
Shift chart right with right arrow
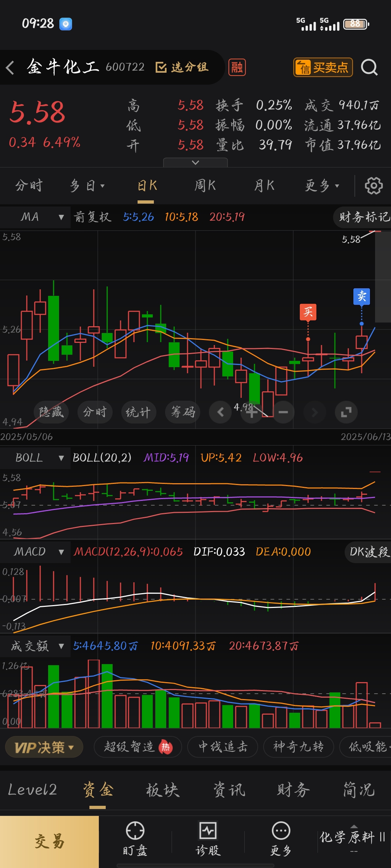click(315, 412)
